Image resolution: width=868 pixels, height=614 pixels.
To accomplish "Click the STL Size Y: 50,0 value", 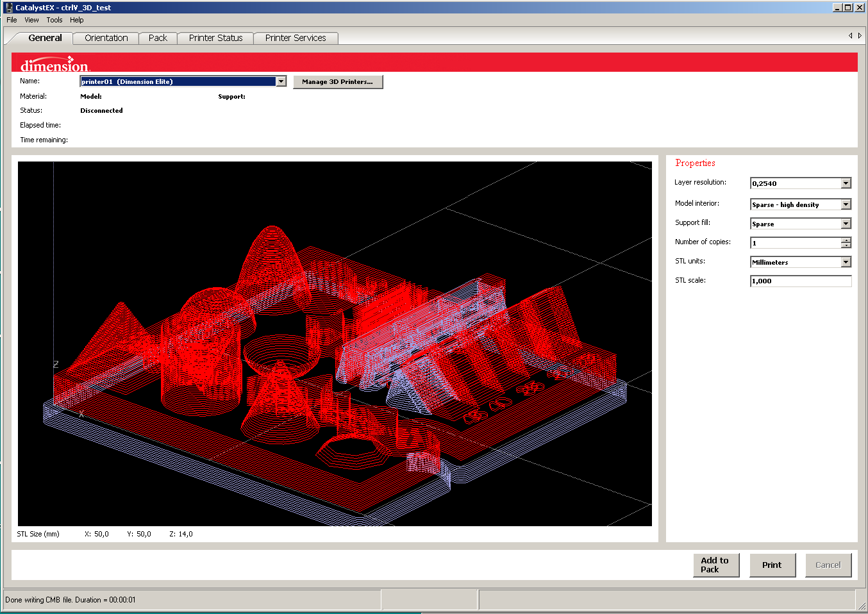I will [x=139, y=534].
